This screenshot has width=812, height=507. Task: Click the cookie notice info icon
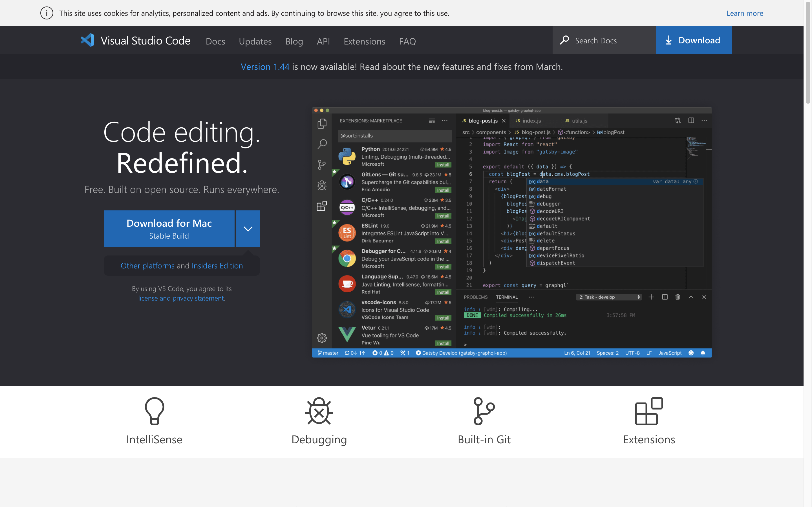[47, 13]
